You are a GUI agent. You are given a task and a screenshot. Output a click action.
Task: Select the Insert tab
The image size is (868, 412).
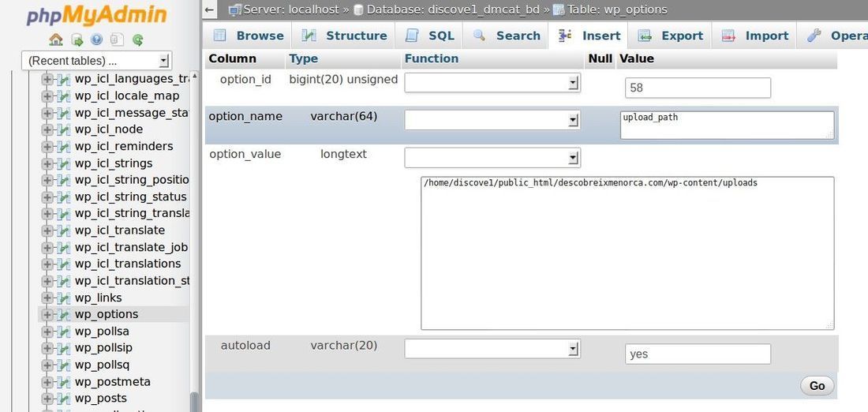[589, 36]
